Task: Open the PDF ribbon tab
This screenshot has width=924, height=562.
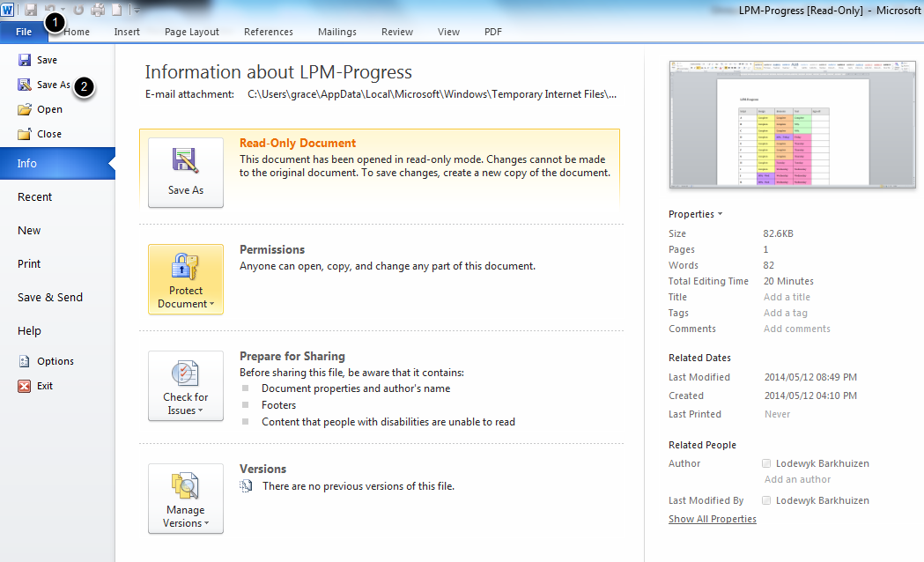Action: tap(492, 32)
